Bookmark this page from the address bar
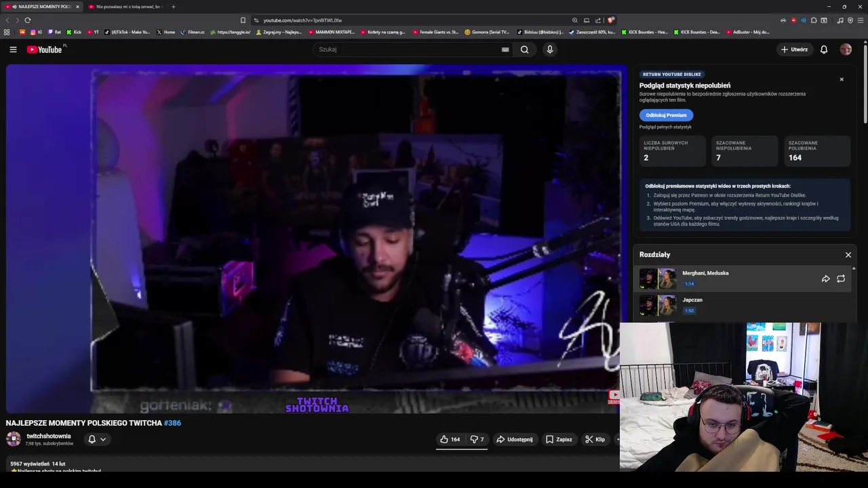The image size is (868, 488). tap(243, 20)
